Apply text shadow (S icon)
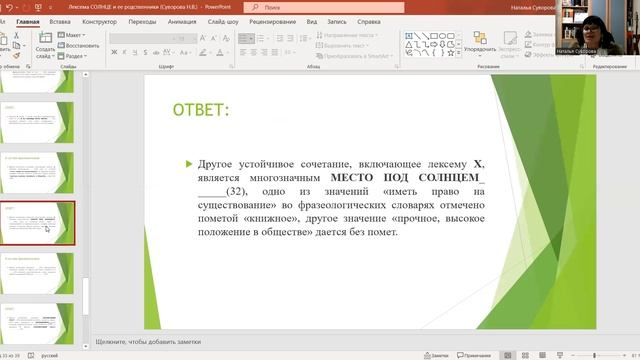This screenshot has height=360, width=640. tap(145, 52)
